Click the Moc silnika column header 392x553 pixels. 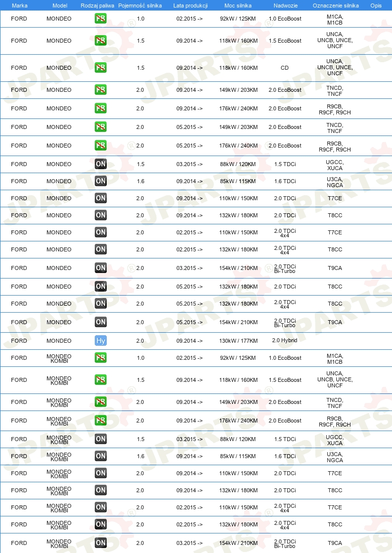pos(238,6)
